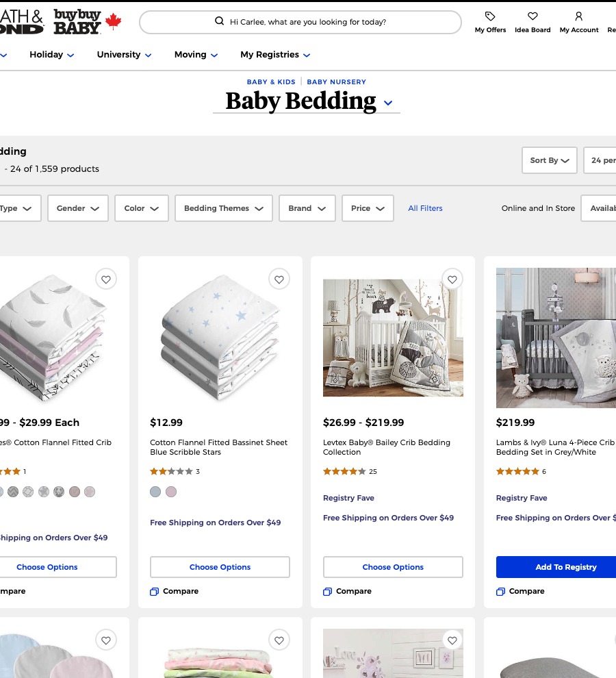Favorite the Levtex Baby Bailey collection
Screen dimensions: 616x678
pos(452,280)
